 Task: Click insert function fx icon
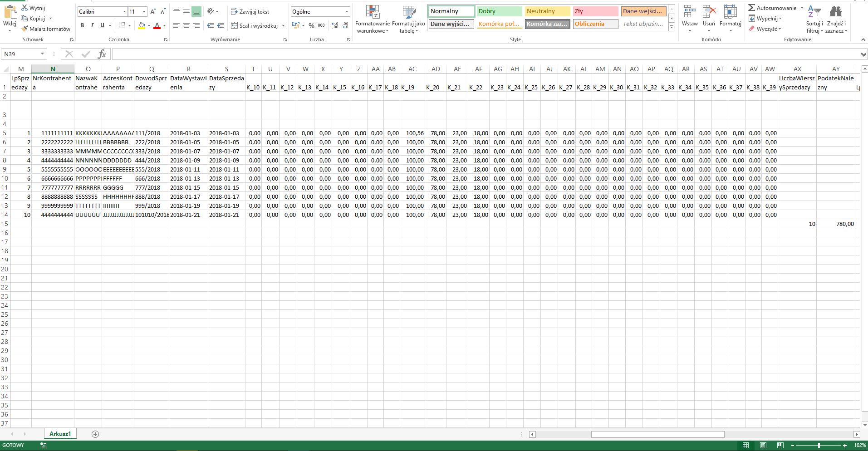point(102,54)
